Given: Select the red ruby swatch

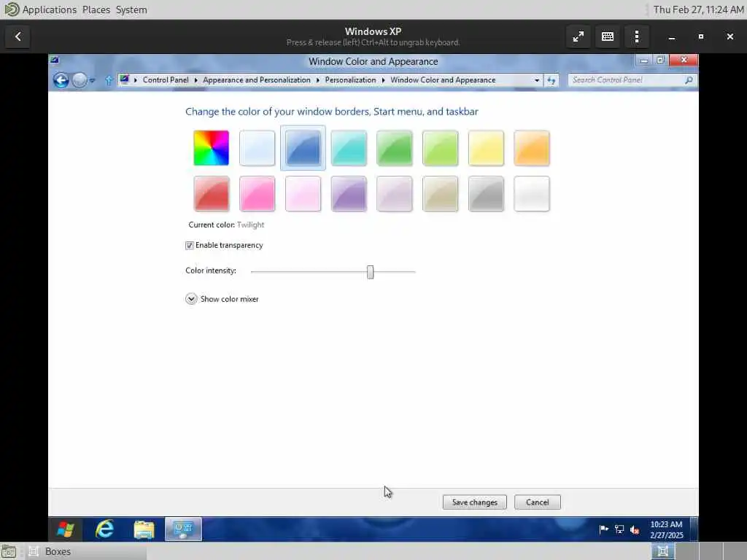Looking at the screenshot, I should point(211,194).
